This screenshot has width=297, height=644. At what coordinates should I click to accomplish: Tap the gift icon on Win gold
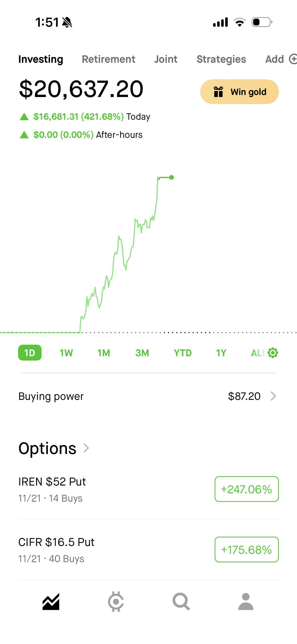point(218,92)
